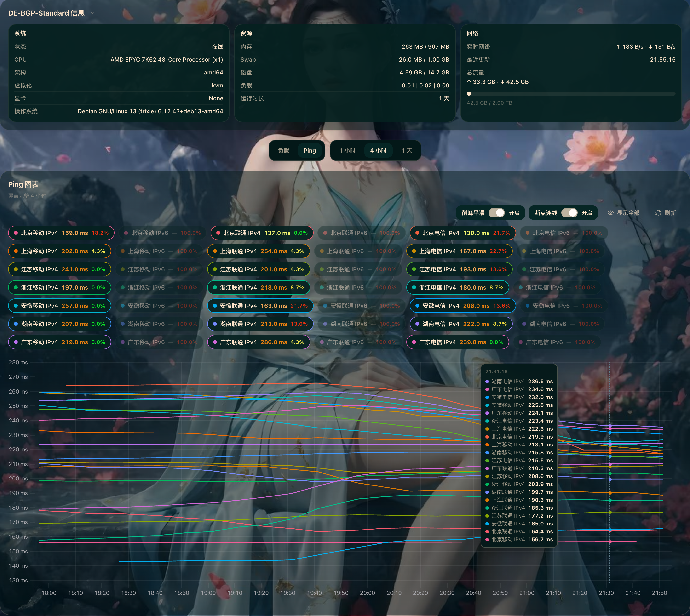
Task: Choose the 4 小时 time range
Action: pyautogui.click(x=378, y=151)
